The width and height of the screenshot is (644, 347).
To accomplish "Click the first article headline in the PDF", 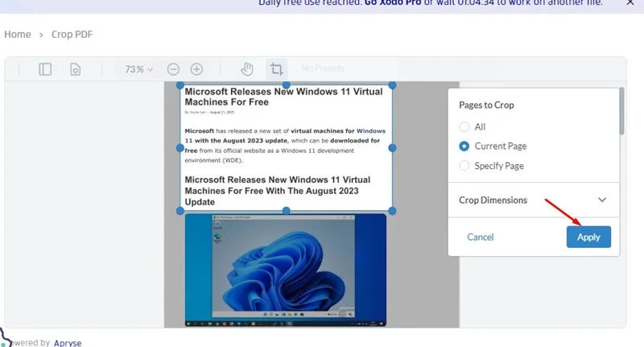I will click(283, 97).
